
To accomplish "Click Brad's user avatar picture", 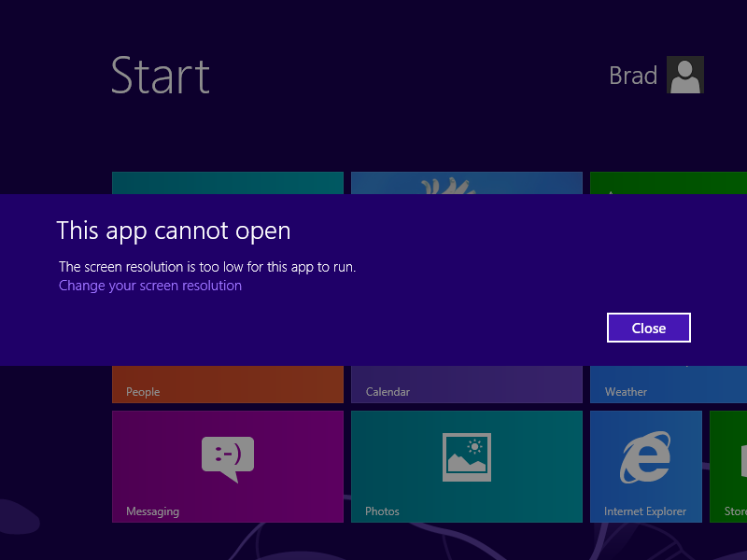I will [685, 75].
